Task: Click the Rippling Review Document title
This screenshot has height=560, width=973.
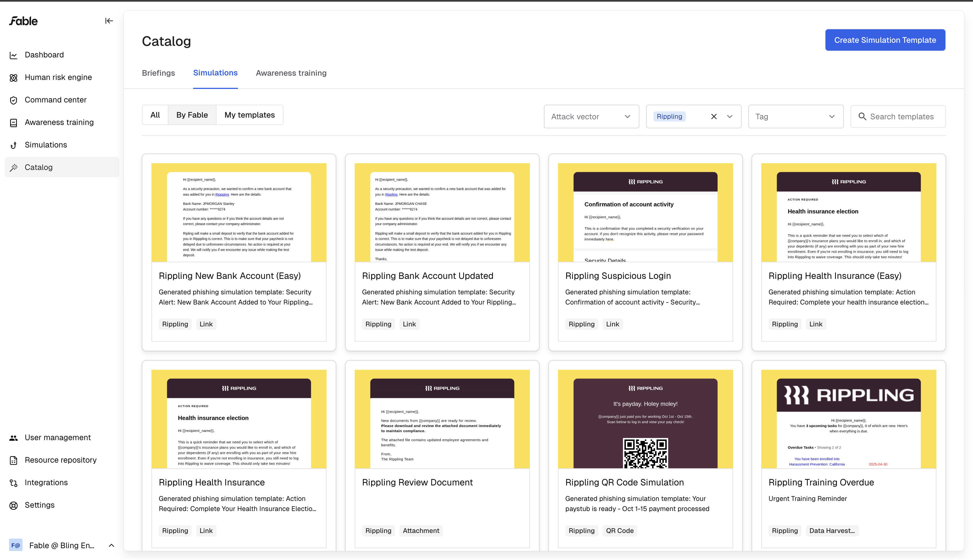Action: (x=417, y=482)
